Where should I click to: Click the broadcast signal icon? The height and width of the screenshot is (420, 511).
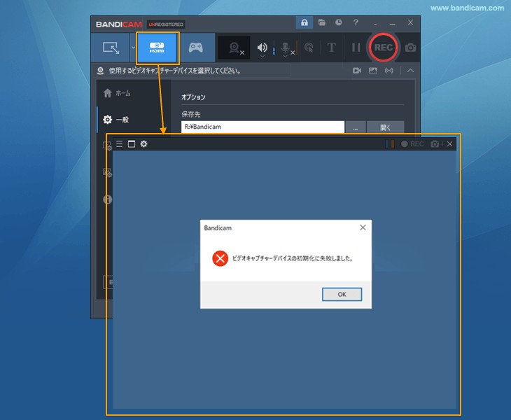pos(388,71)
